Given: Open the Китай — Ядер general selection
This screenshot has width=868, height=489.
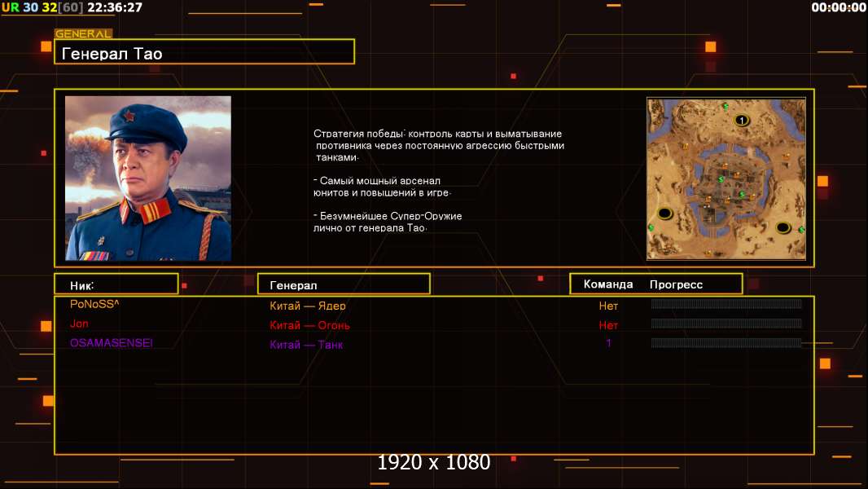Looking at the screenshot, I should 308,306.
